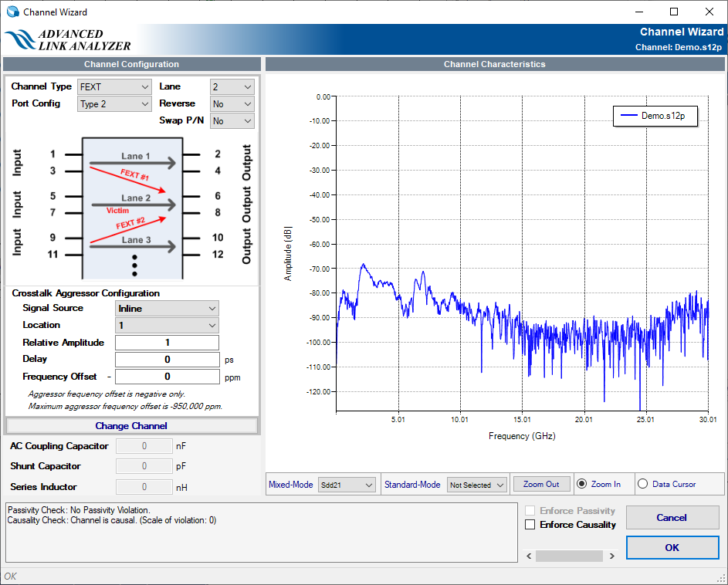Click the Change Channel button

tap(131, 426)
